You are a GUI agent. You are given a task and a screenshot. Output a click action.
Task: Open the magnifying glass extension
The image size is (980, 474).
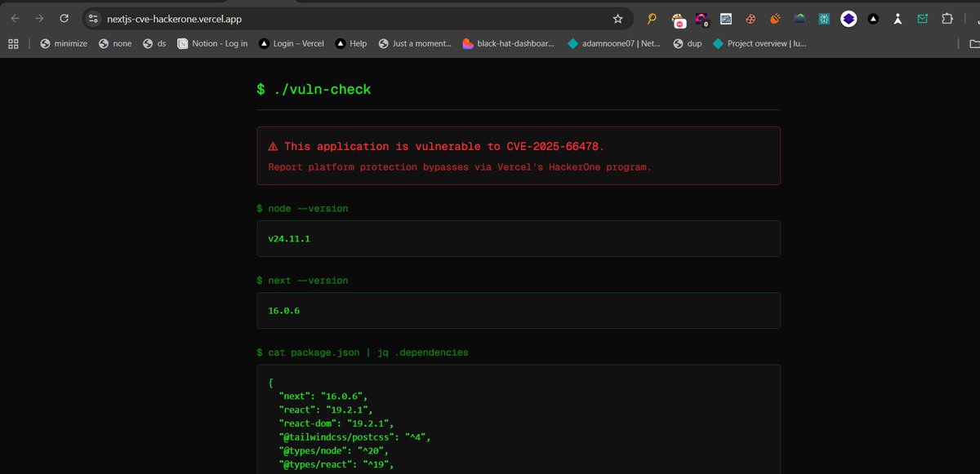pyautogui.click(x=652, y=18)
